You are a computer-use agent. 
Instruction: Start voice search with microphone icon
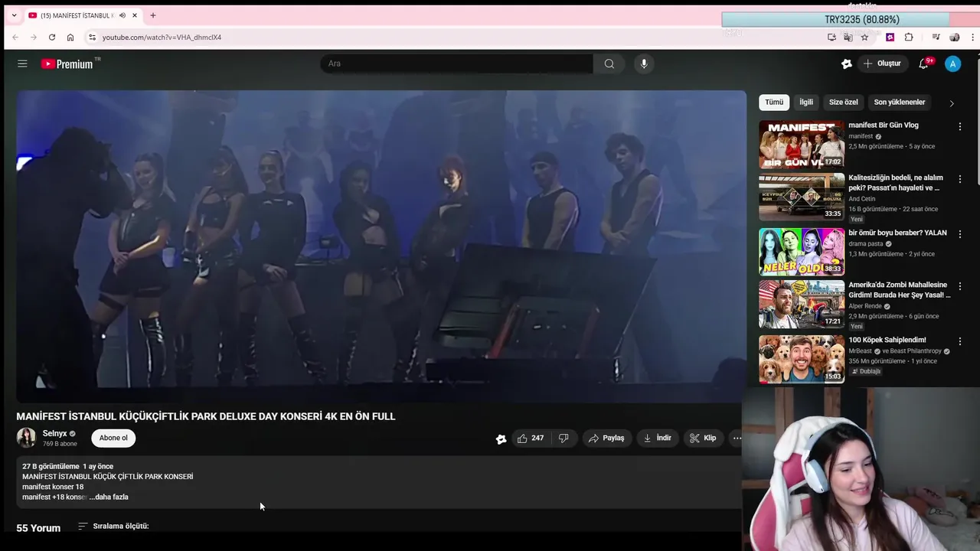tap(644, 64)
